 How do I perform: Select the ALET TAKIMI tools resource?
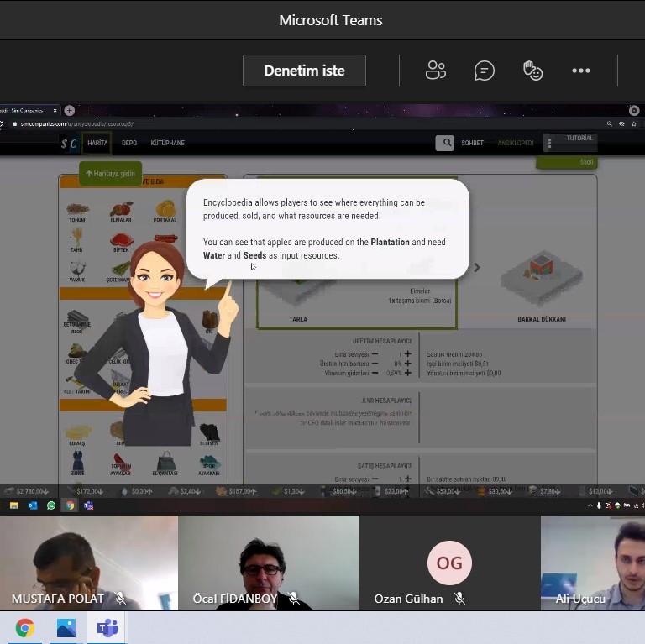point(76,385)
